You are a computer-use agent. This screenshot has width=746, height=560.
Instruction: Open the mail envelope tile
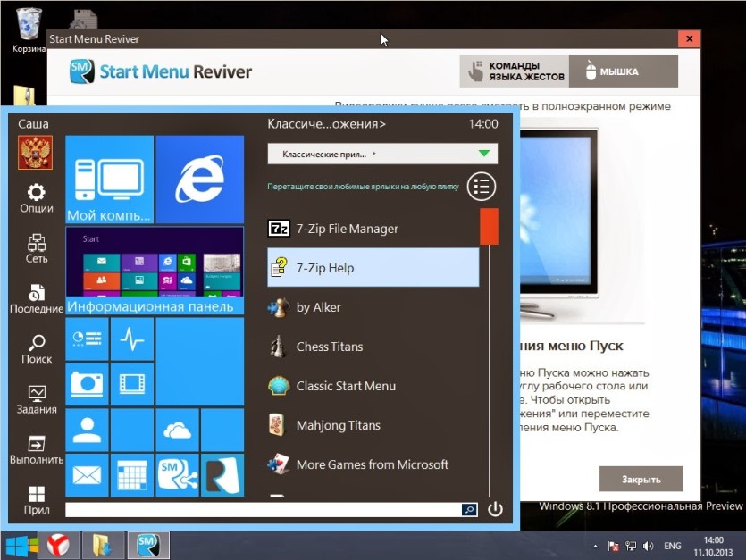[87, 475]
